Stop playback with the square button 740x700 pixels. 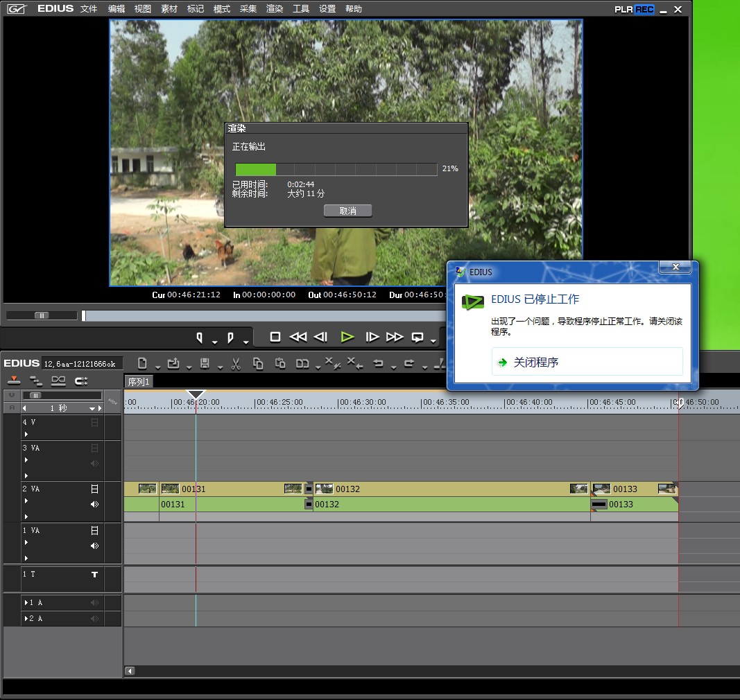[275, 337]
